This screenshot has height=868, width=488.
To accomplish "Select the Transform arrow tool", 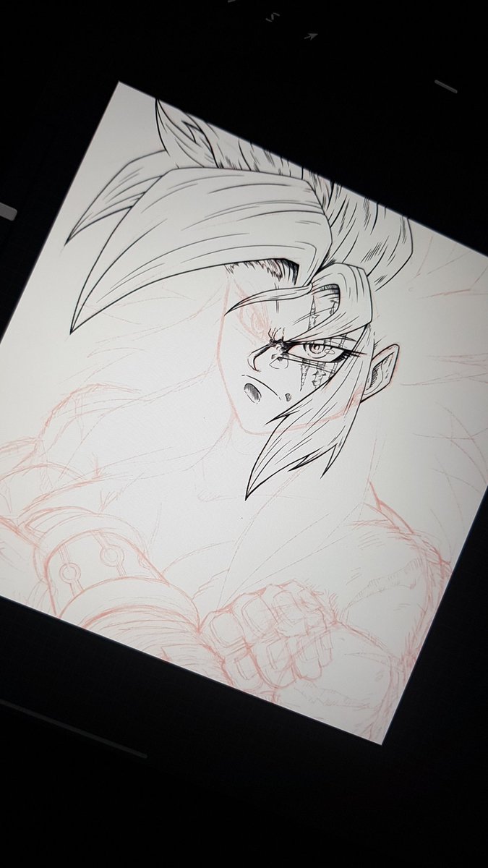I will point(311,36).
